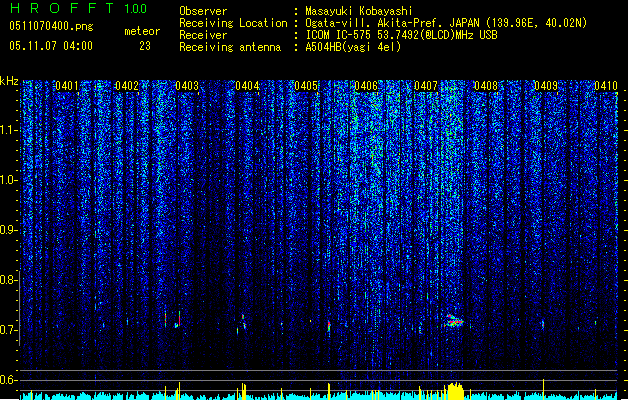Click the kHz axis unit label

9,81
